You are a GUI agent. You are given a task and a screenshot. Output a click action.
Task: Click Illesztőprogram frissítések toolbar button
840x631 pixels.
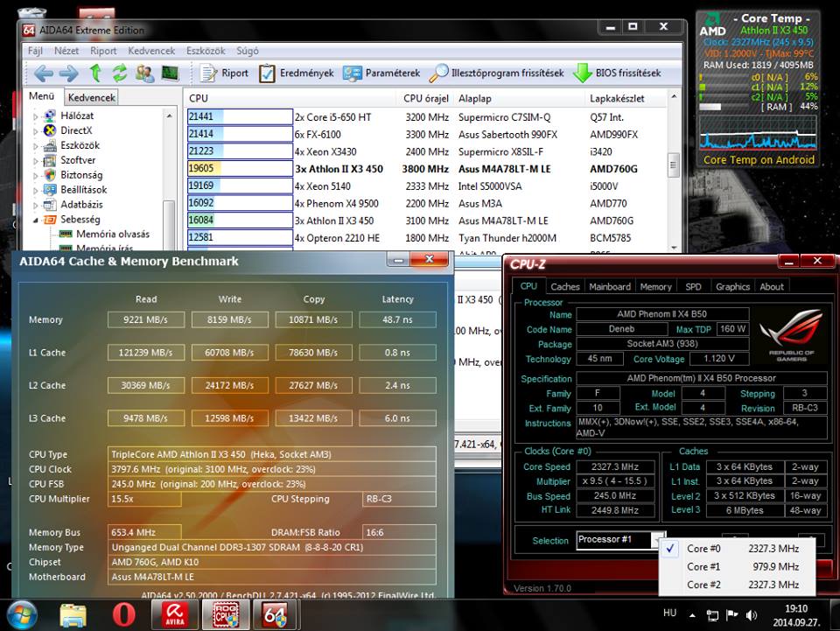496,73
